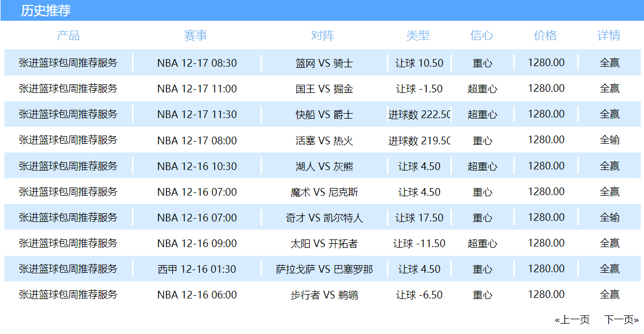This screenshot has height=334, width=644.
Task: Click event NBA 12-17 08:30
Action: click(x=197, y=63)
